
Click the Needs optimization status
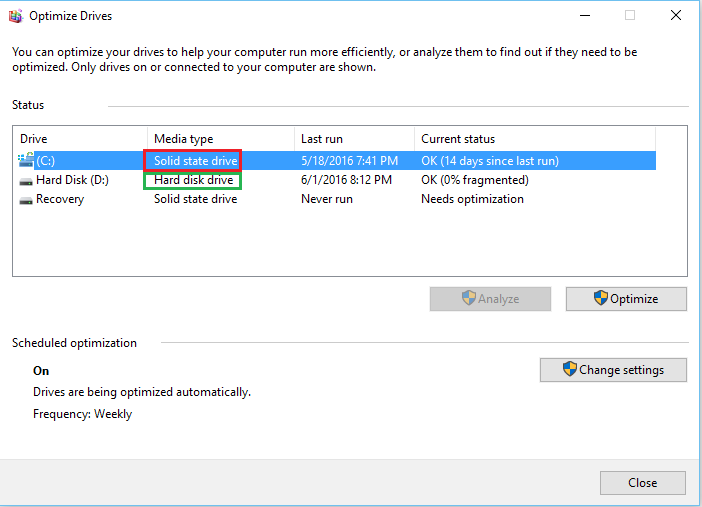pyautogui.click(x=472, y=199)
